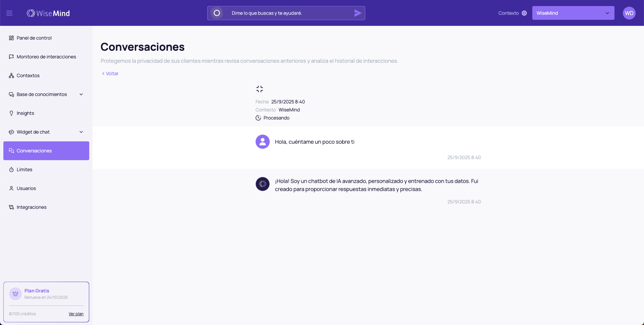
Task: Send the search prompt with arrow icon
Action: click(358, 13)
